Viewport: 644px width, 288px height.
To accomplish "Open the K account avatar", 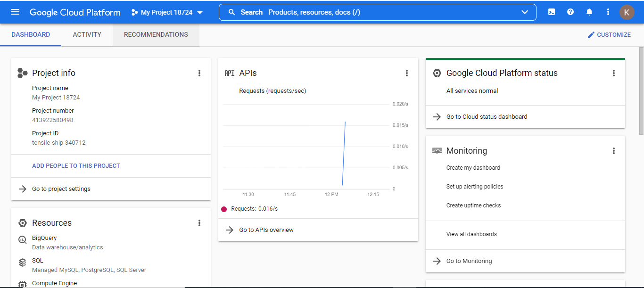I will (627, 12).
